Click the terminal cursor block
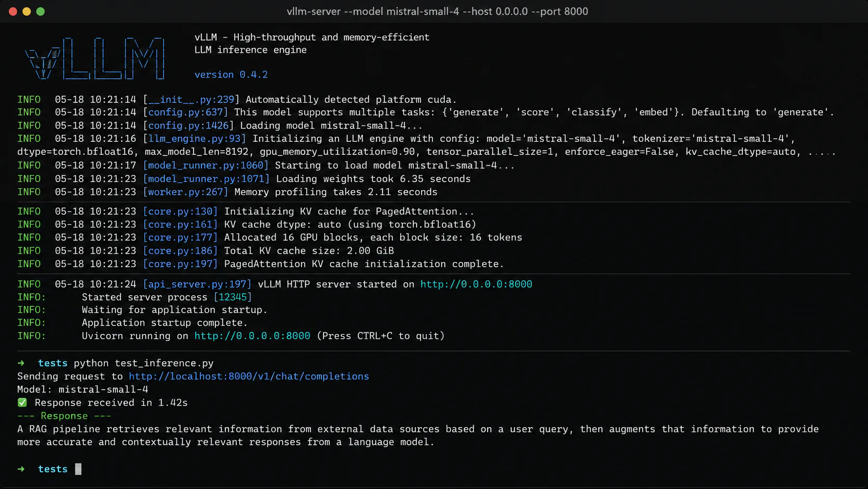The width and height of the screenshot is (868, 489). click(x=78, y=469)
